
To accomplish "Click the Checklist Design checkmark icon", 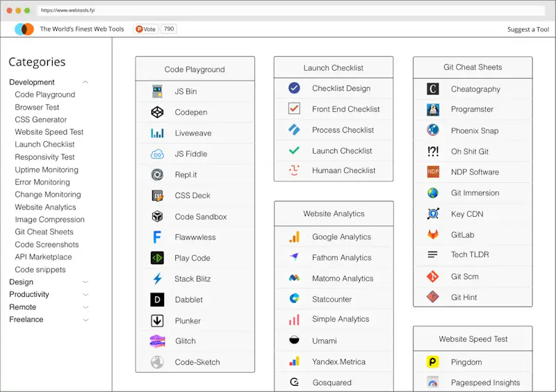I will click(x=294, y=88).
